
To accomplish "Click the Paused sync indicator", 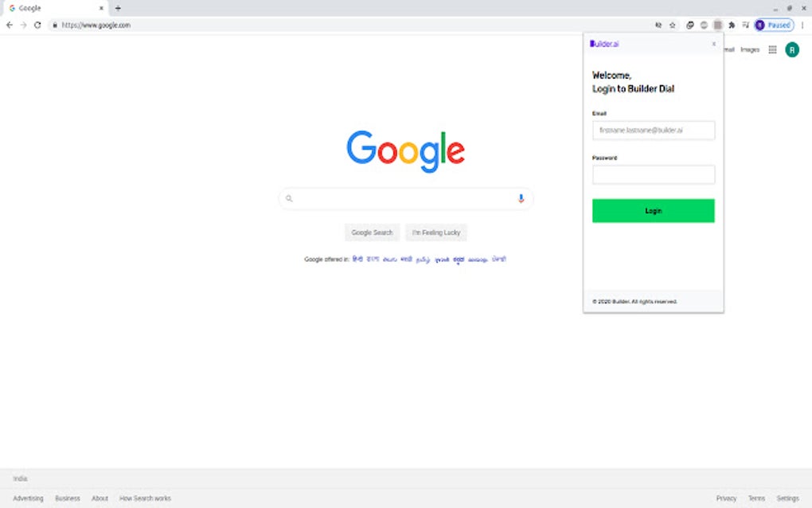I will click(x=774, y=25).
